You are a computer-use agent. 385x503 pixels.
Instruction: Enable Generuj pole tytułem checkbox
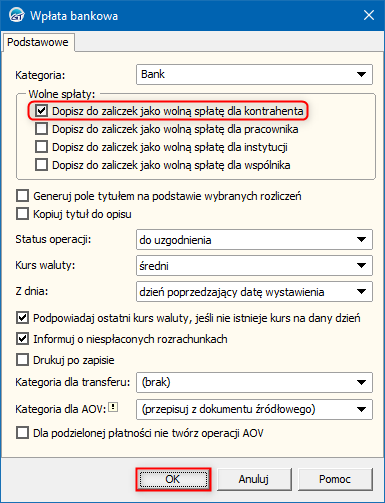pos(22,196)
